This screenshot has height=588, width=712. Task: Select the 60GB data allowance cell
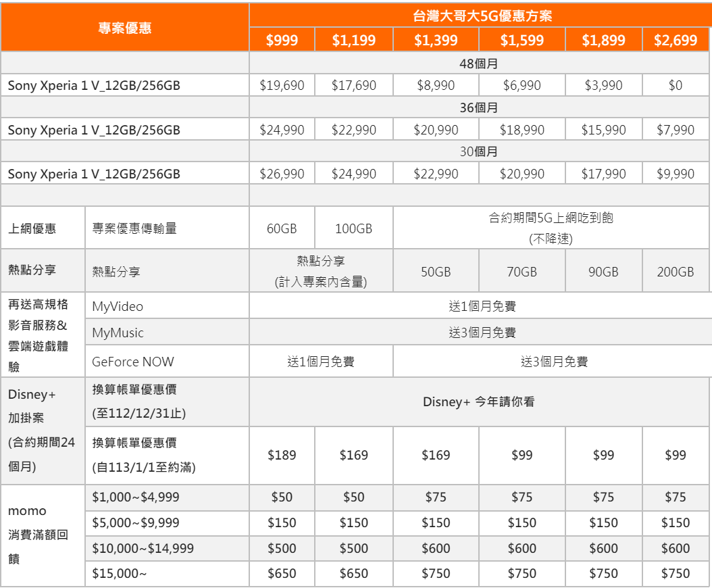(x=282, y=228)
